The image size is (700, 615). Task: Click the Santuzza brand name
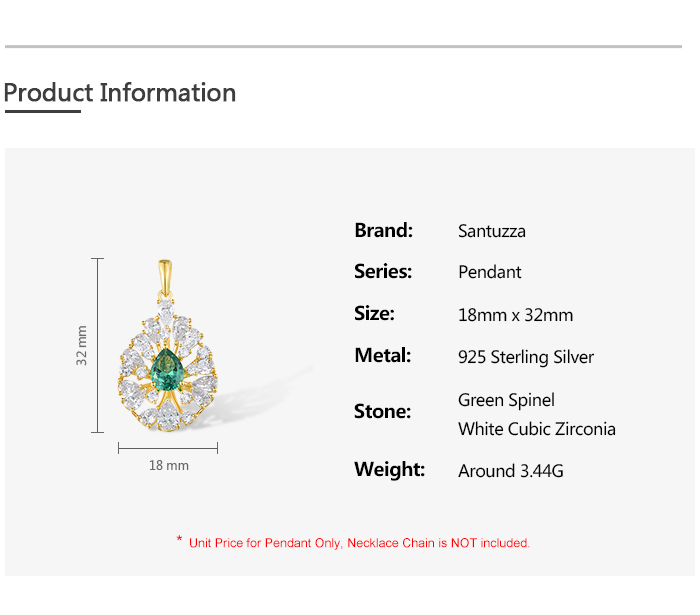click(x=492, y=231)
